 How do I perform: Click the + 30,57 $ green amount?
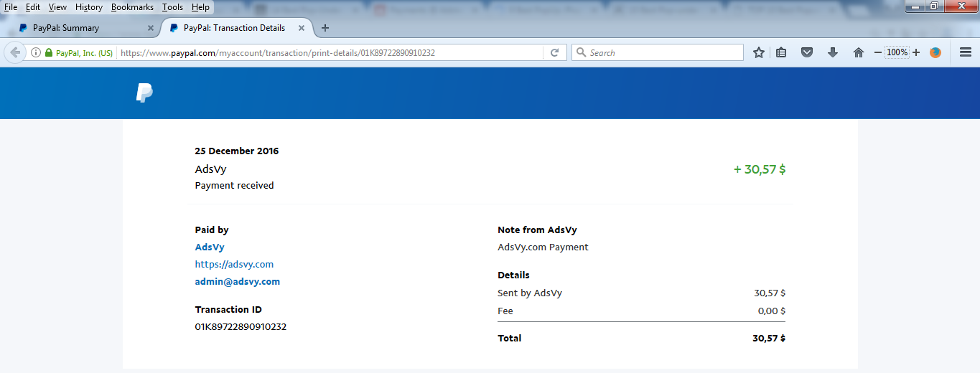tap(760, 170)
